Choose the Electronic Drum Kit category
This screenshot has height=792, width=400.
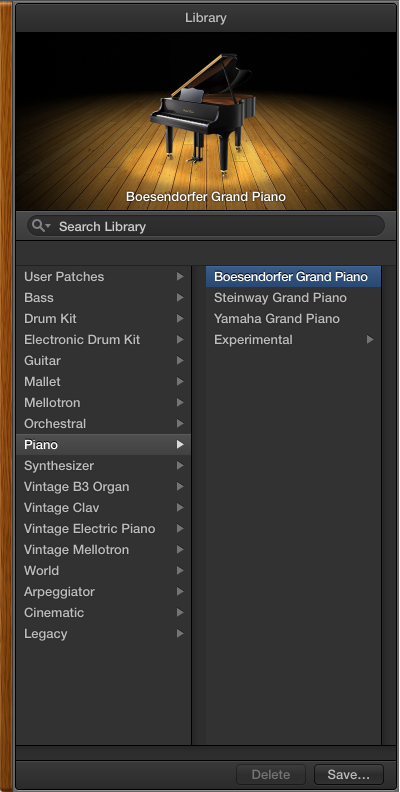pos(103,339)
